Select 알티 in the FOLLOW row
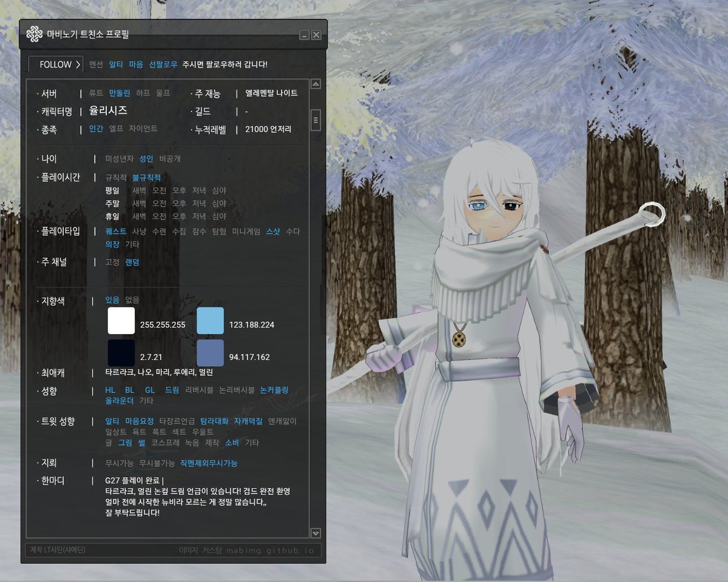728x582 pixels. click(116, 64)
